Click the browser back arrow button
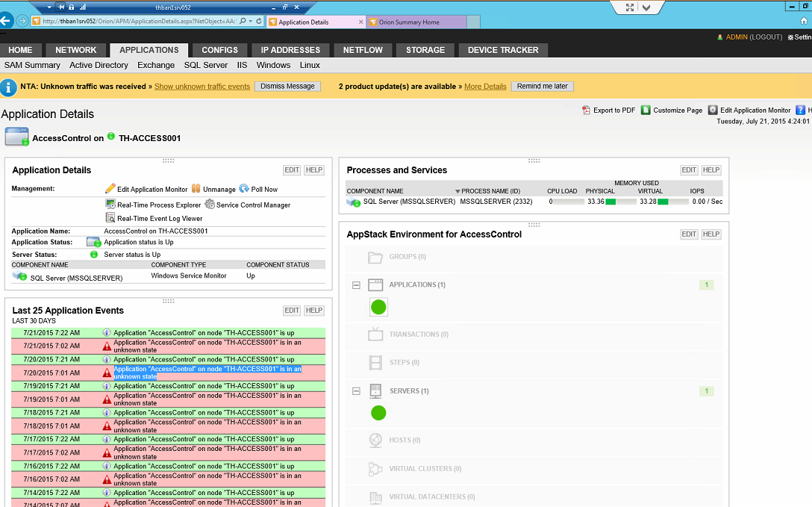Screen dimensions: 812x507 [x=6, y=21]
